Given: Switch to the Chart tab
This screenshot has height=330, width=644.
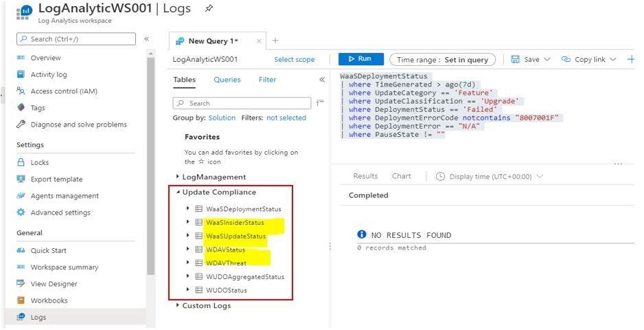Looking at the screenshot, I should (x=401, y=176).
